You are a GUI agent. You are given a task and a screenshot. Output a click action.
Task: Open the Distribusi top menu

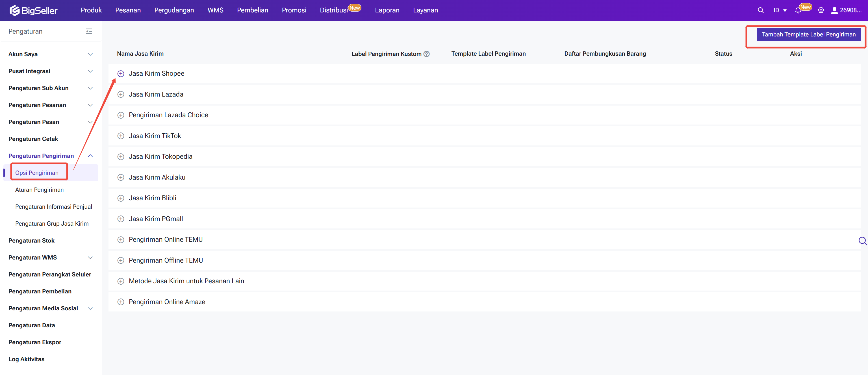pos(334,10)
